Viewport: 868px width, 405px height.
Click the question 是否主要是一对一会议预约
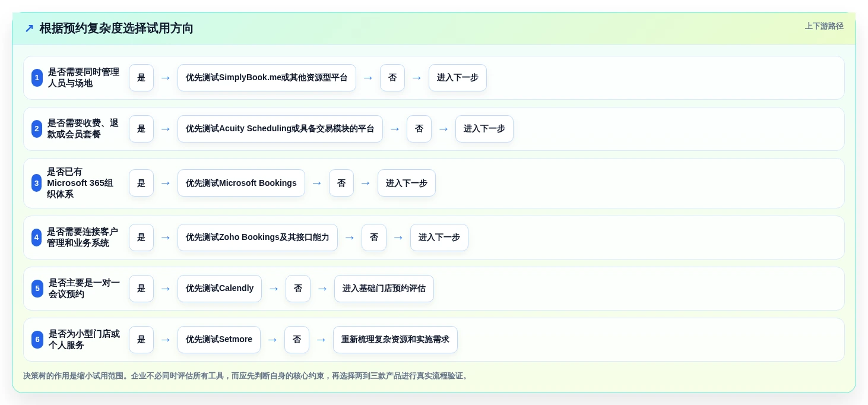(x=84, y=289)
